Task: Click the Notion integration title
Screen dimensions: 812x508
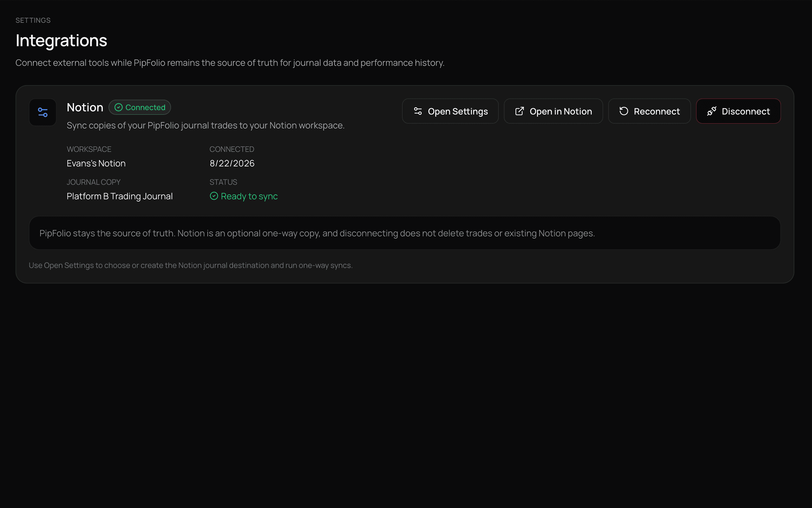Action: coord(85,108)
